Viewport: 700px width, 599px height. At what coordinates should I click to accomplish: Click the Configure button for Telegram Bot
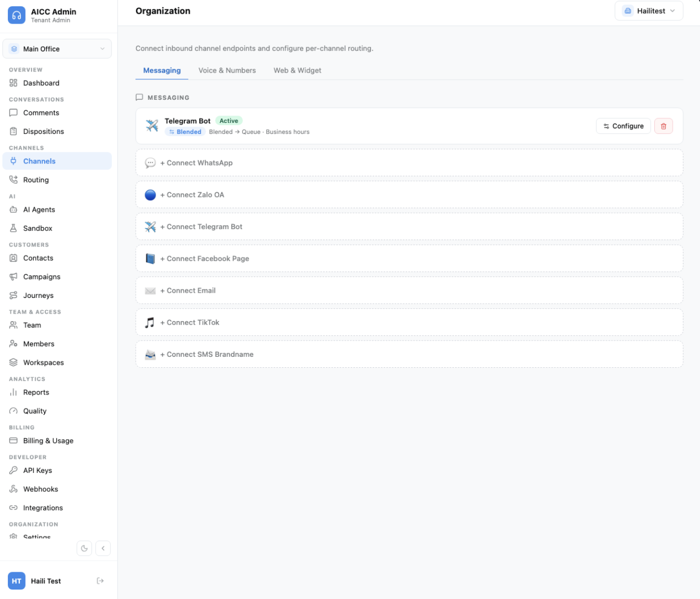[x=623, y=126]
